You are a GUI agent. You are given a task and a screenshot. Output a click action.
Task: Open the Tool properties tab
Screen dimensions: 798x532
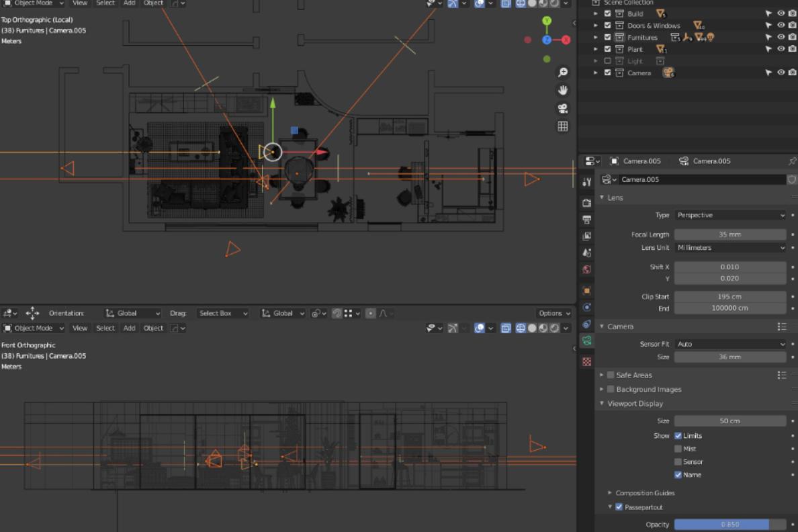(587, 181)
